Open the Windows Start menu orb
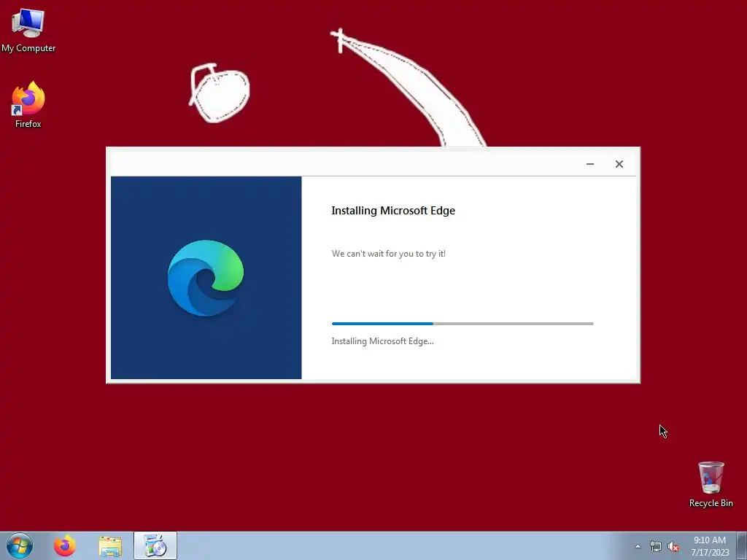The width and height of the screenshot is (747, 560). tap(20, 545)
